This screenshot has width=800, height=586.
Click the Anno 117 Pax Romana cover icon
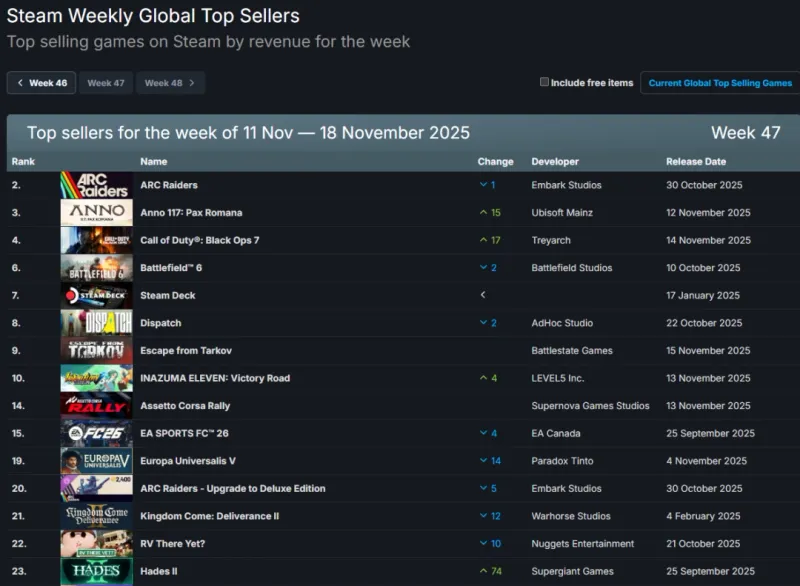[x=96, y=213]
